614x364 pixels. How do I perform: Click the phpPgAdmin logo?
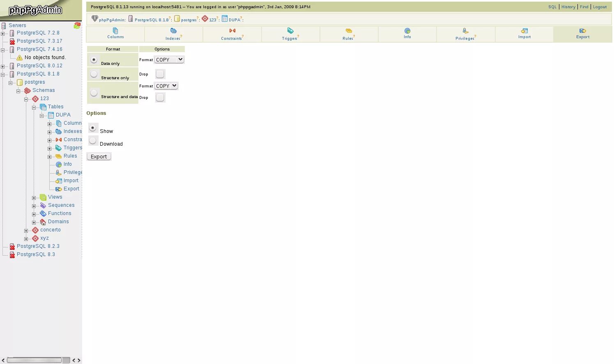click(x=35, y=10)
